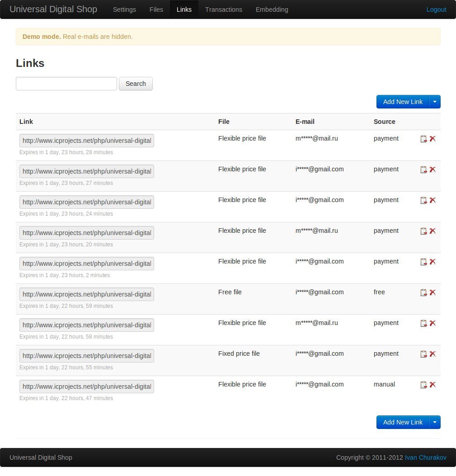Viewport: 456px width, 476px height.
Task: Expand dropdown arrow beside top Add New Link
Action: (435, 102)
